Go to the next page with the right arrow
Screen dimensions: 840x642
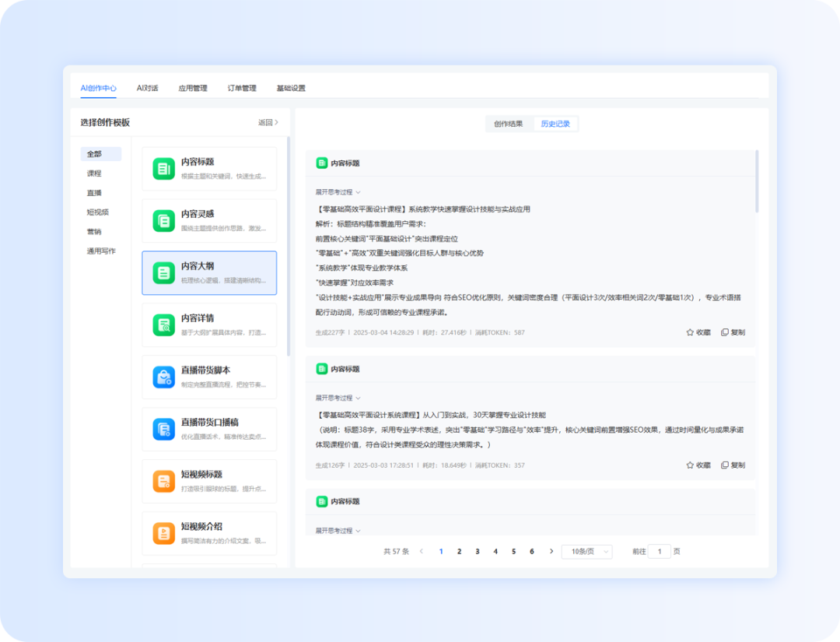551,551
